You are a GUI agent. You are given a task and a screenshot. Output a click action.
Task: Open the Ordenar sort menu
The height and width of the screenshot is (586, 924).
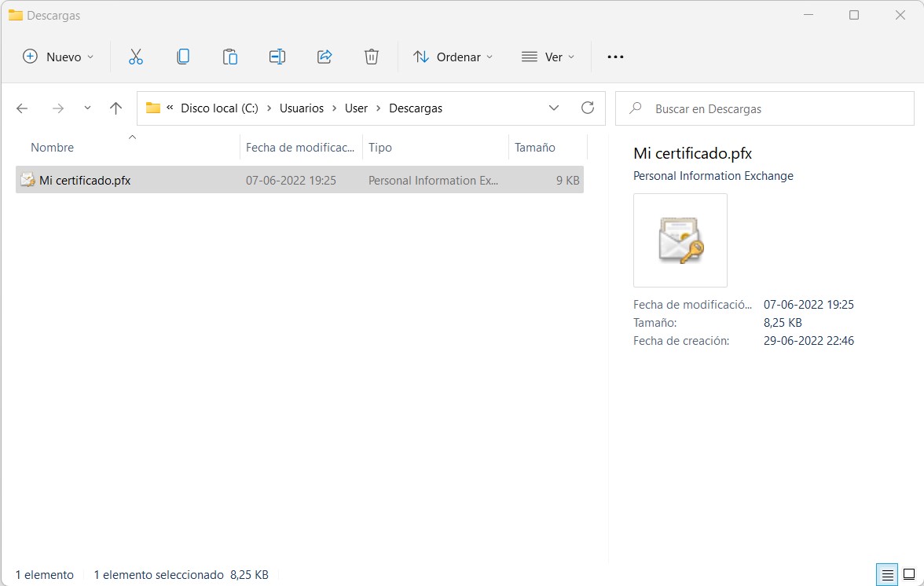click(453, 57)
